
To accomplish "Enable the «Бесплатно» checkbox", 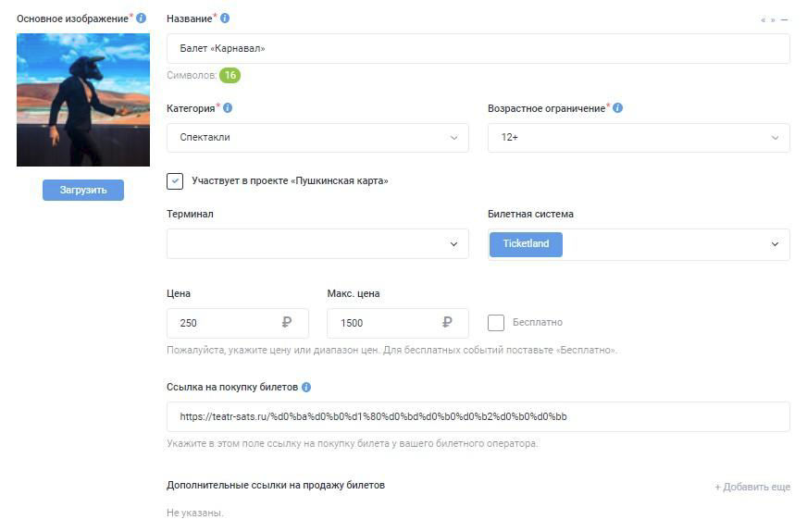I will pos(496,323).
